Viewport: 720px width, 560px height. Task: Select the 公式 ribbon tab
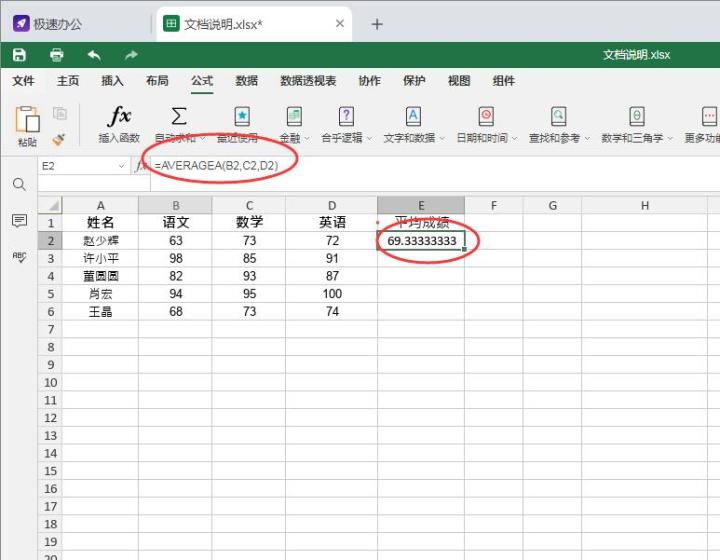[202, 81]
